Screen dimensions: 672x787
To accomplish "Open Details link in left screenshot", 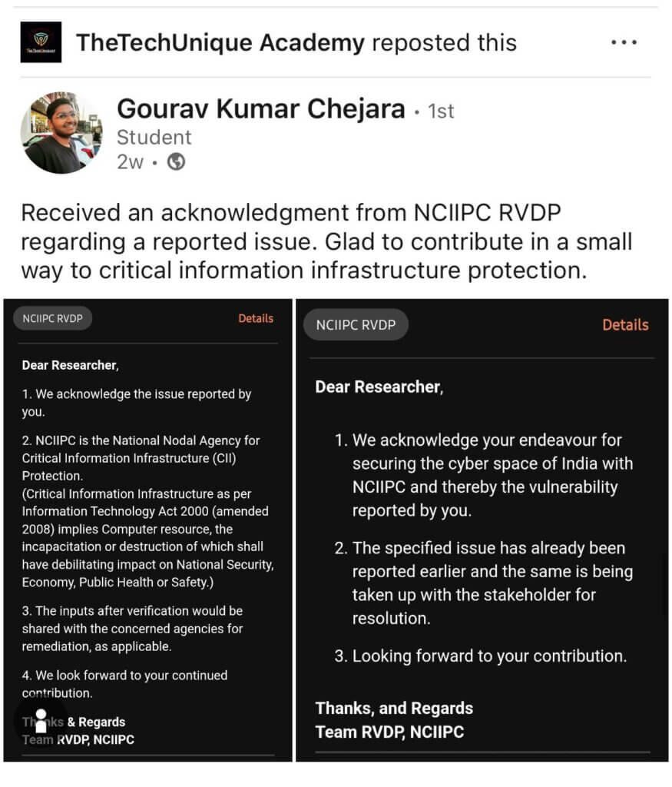I will point(256,318).
